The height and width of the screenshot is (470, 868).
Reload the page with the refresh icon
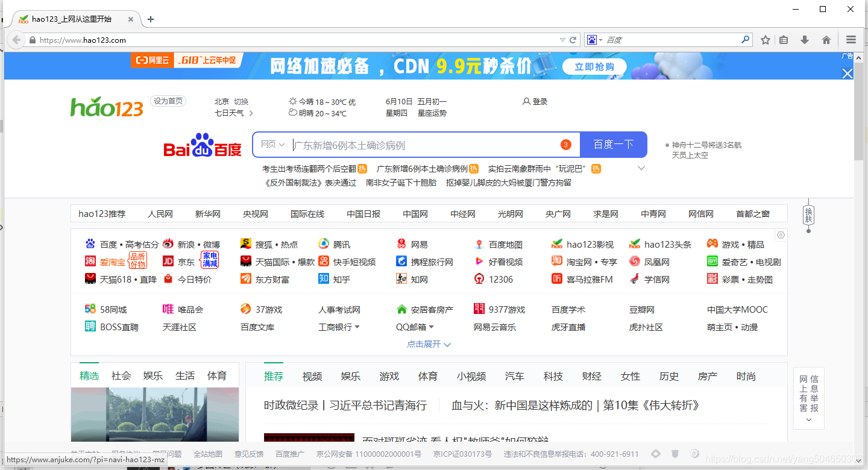[x=573, y=40]
